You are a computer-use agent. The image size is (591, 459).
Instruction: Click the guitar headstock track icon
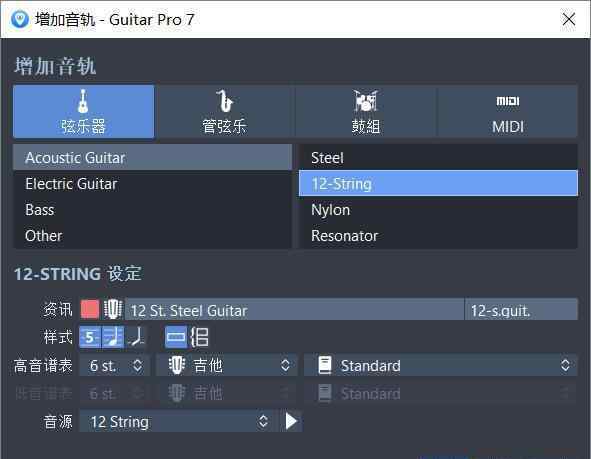click(113, 310)
